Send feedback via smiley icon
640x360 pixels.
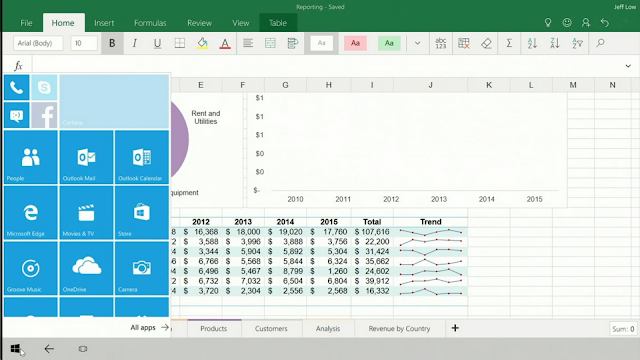(x=567, y=23)
